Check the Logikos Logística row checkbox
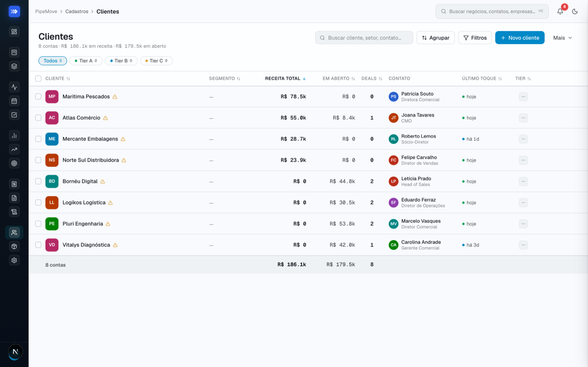This screenshot has height=367, width=588. (x=38, y=202)
